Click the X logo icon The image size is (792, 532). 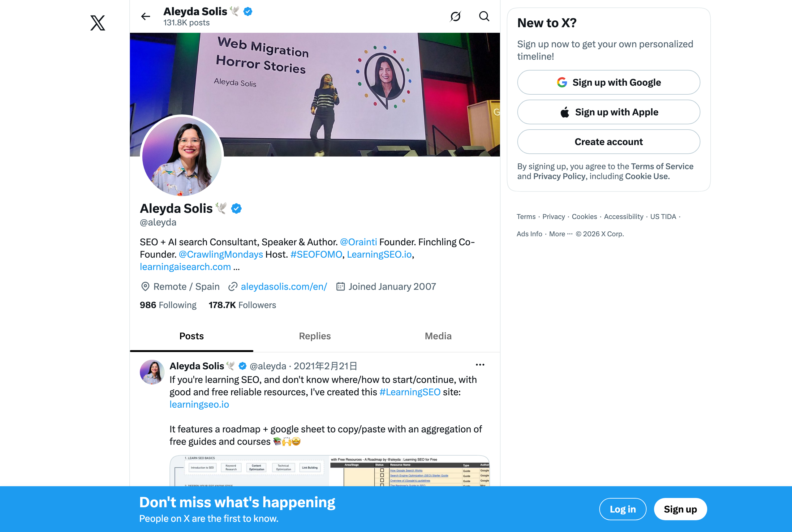point(98,23)
